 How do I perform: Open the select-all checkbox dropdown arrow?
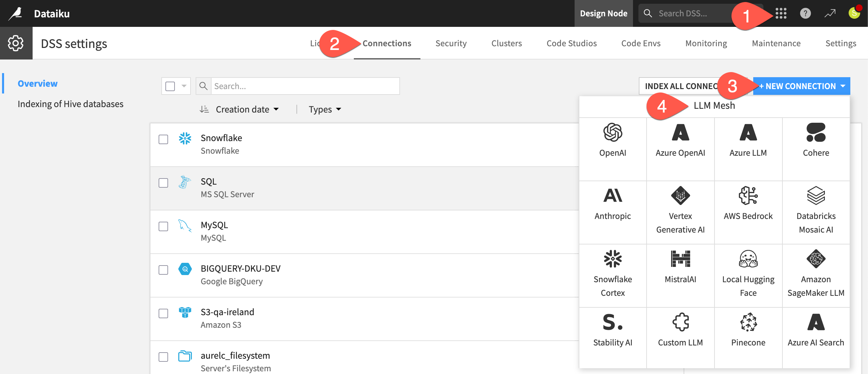pos(184,86)
